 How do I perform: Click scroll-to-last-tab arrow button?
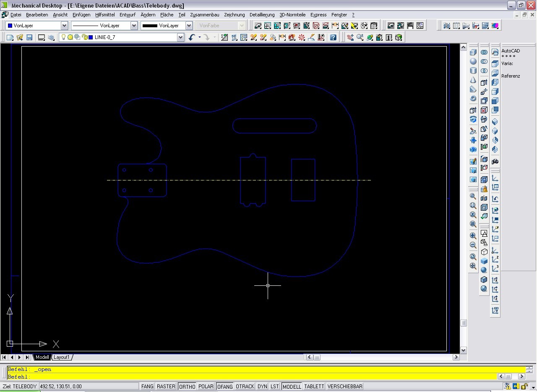(27, 357)
